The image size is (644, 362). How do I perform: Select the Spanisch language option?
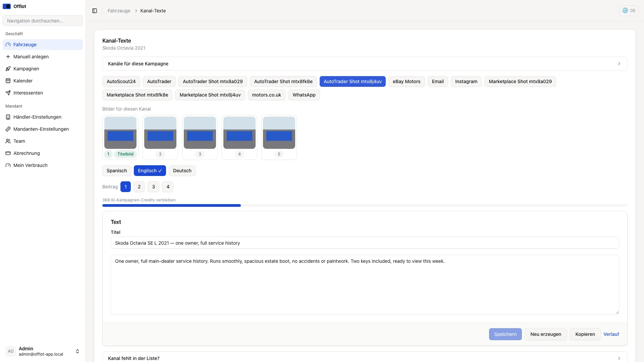pos(117,171)
